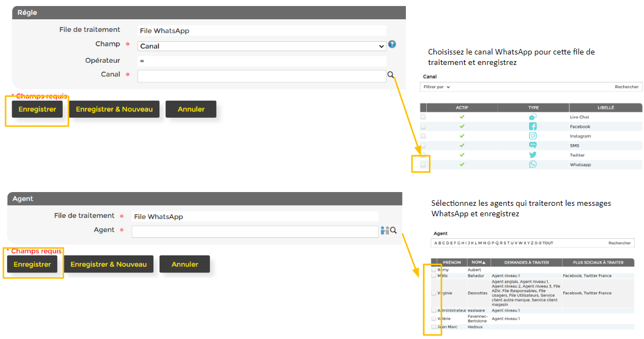The height and width of the screenshot is (339, 644).
Task: Select the checkbox for agent Valérie Favennec-Bertolone
Action: coord(434,319)
